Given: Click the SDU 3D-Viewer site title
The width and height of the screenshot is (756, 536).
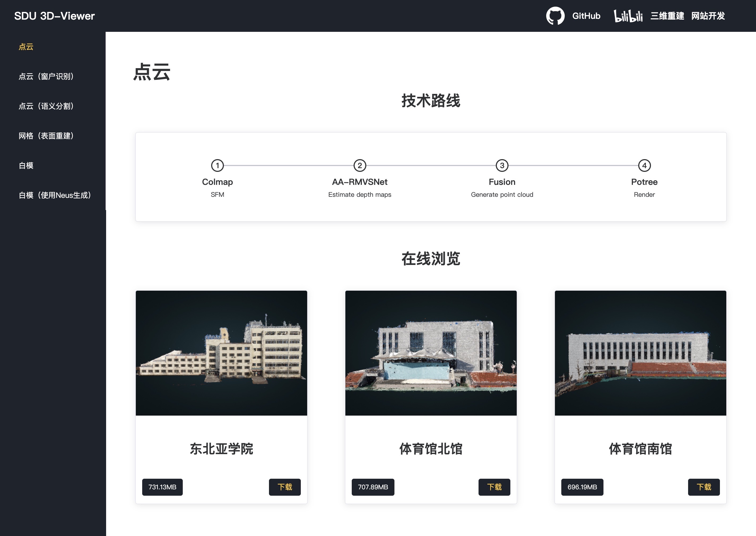Looking at the screenshot, I should (54, 16).
